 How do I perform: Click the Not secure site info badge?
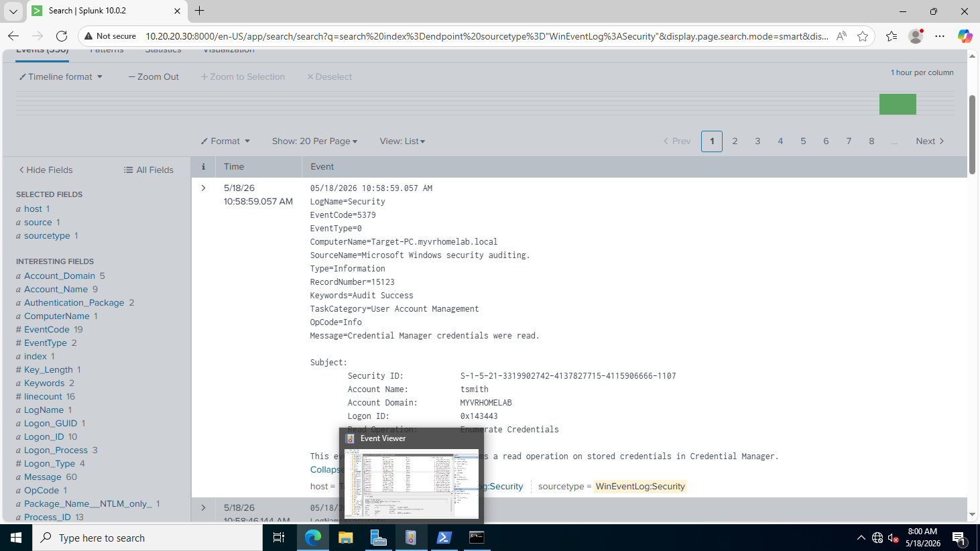coord(110,36)
